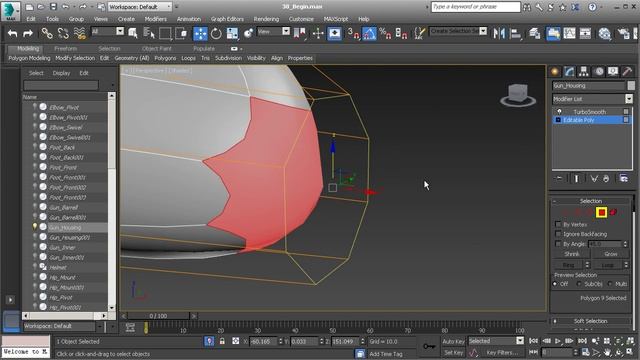640x360 pixels.
Task: Open the Rendering menu
Action: click(x=266, y=19)
